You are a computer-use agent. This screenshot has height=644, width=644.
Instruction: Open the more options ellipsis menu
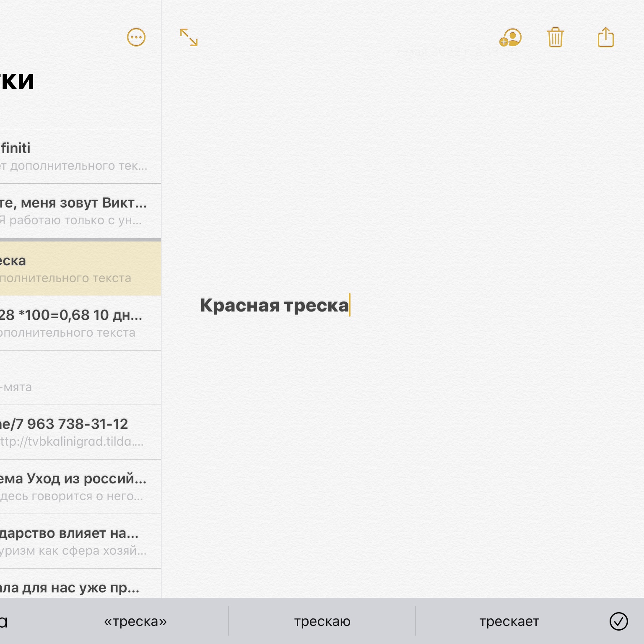click(136, 37)
